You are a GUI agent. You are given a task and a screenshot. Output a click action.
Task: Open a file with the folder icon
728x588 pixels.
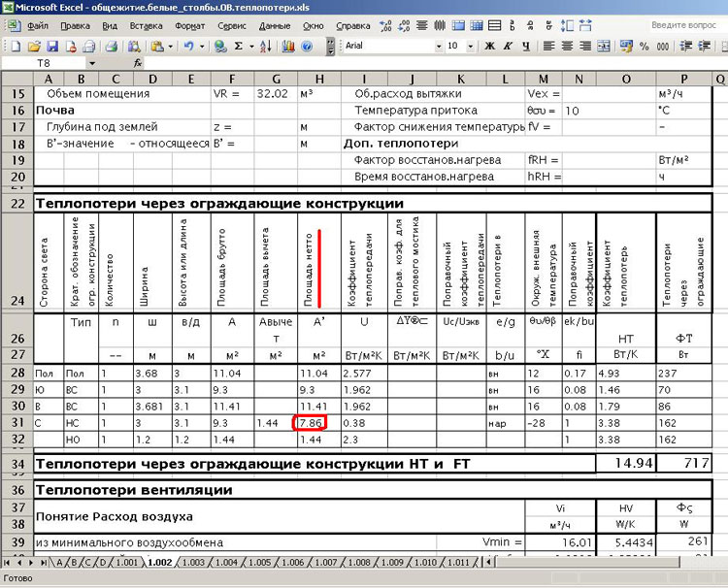(x=33, y=46)
